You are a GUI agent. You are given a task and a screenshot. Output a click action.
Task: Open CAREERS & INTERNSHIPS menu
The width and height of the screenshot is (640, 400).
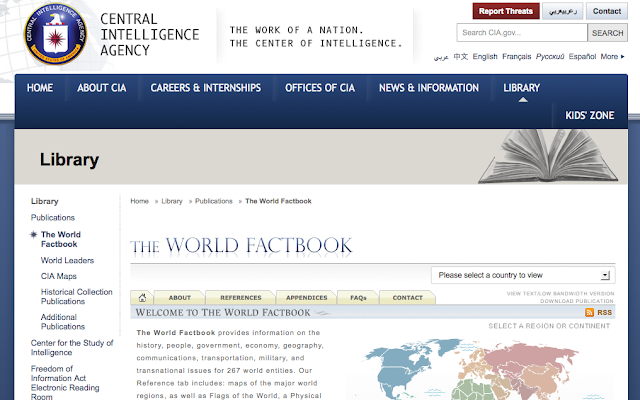[x=206, y=88]
